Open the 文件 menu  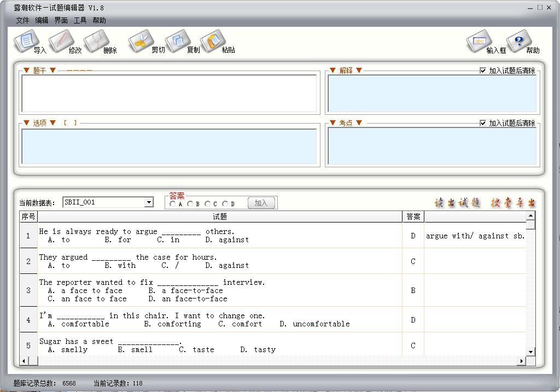click(x=22, y=20)
